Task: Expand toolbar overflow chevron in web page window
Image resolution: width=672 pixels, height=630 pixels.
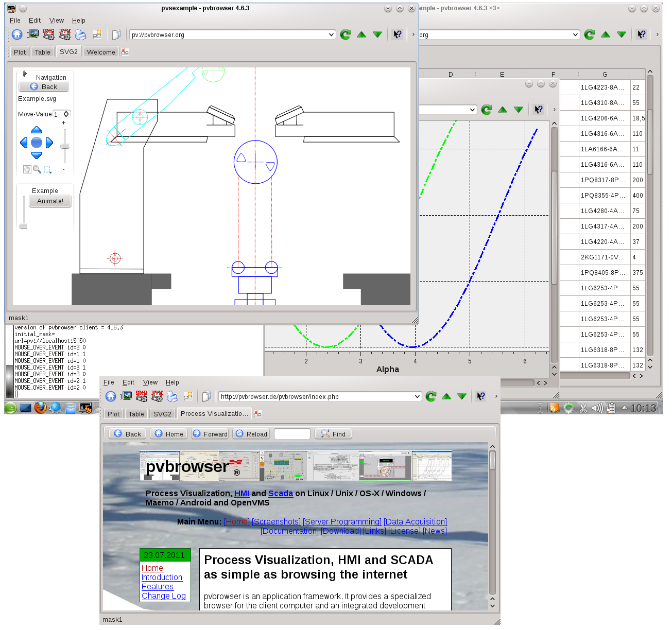Action: (496, 396)
